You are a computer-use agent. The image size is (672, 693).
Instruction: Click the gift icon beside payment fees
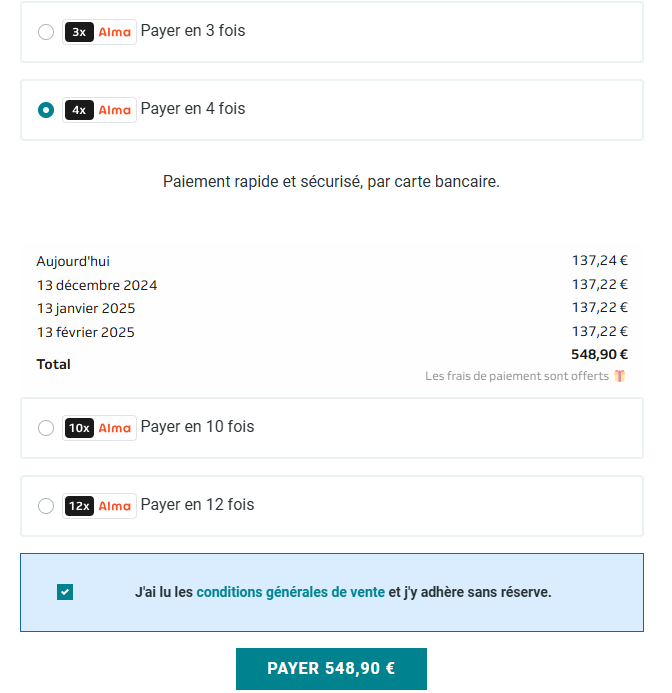[619, 376]
